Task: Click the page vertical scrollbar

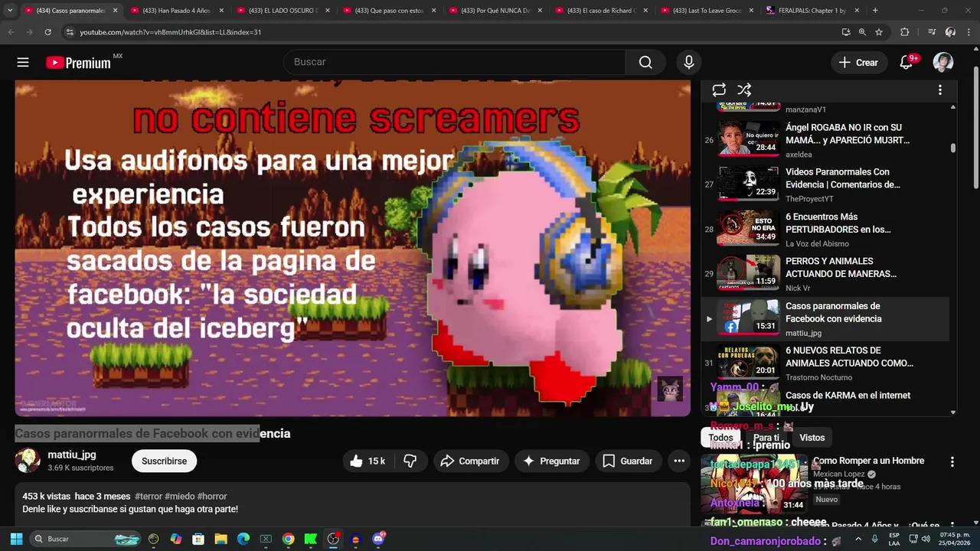Action: click(975, 127)
